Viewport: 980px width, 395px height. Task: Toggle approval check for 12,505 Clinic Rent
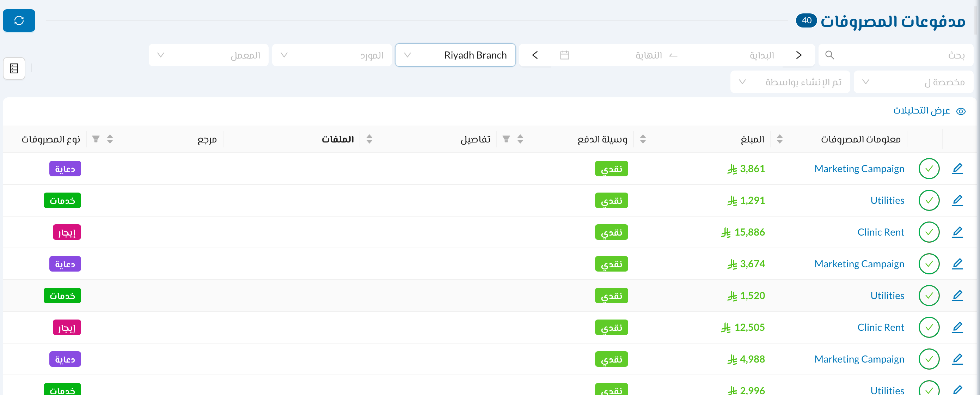pyautogui.click(x=929, y=328)
